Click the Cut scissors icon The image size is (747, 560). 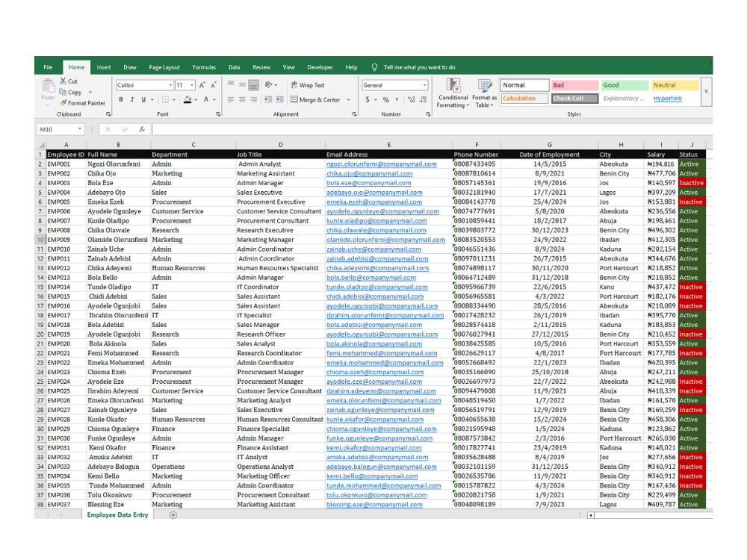[63, 81]
